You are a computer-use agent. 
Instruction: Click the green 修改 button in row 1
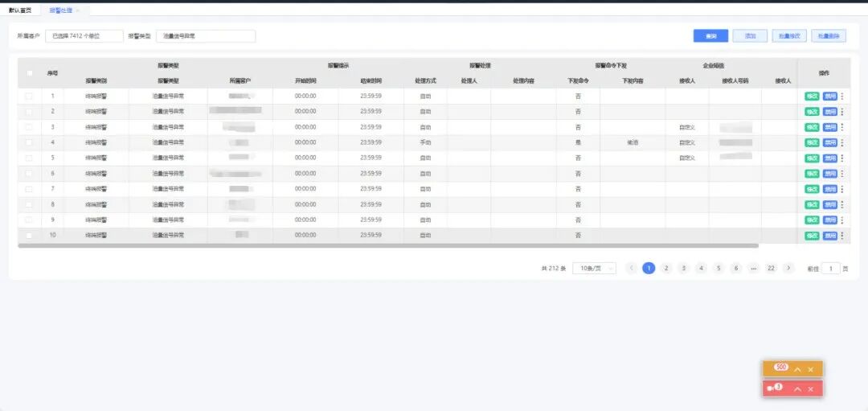812,97
